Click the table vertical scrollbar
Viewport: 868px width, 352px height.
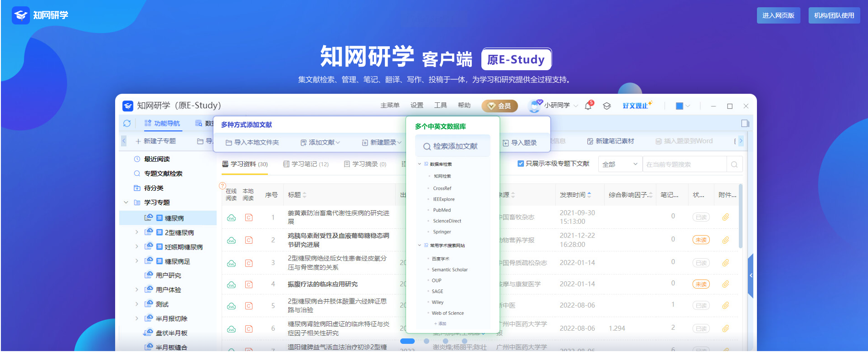(741, 216)
